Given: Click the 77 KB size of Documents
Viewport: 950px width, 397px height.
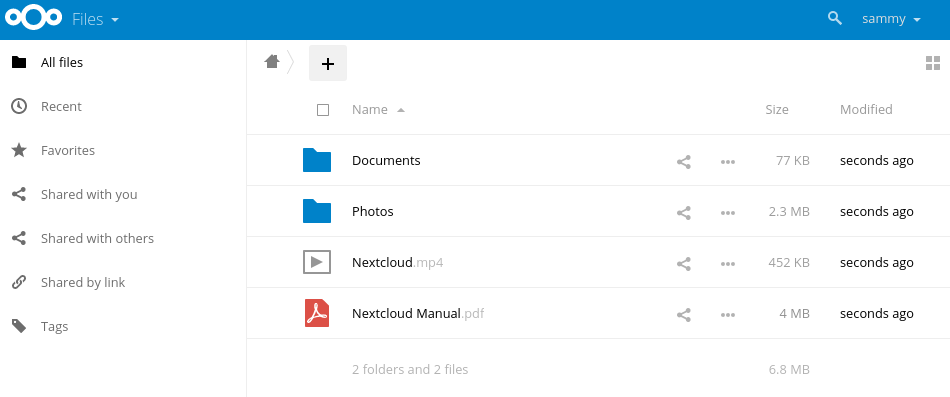Looking at the screenshot, I should pos(792,161).
